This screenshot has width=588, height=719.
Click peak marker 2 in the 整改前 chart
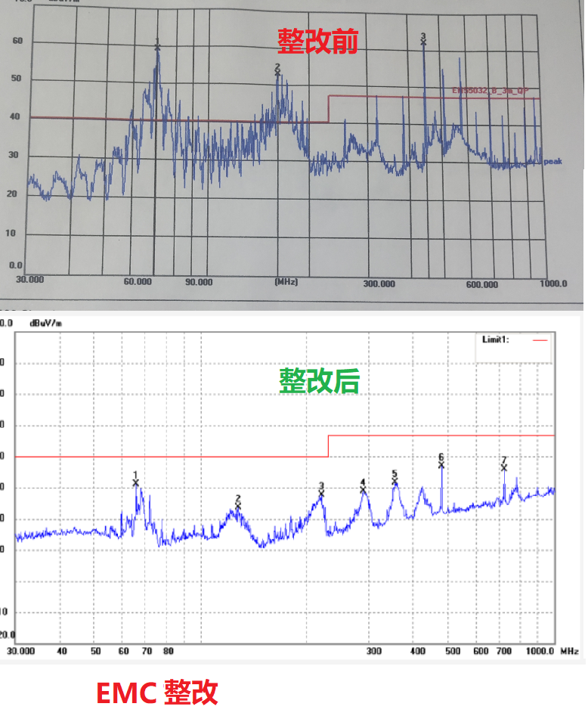coord(277,71)
